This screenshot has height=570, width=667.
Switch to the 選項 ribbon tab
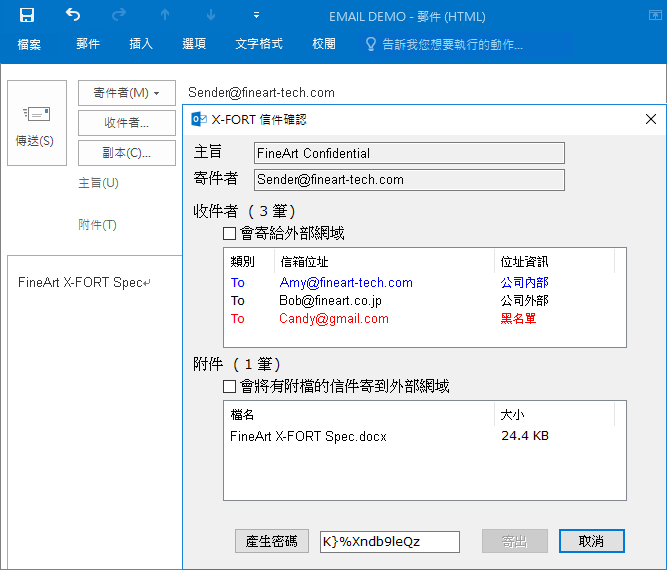click(194, 44)
